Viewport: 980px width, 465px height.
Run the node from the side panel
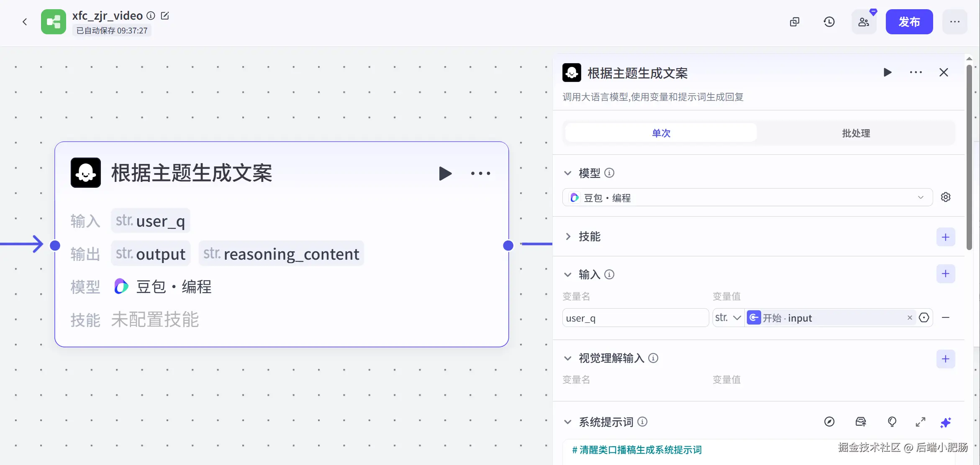tap(887, 73)
